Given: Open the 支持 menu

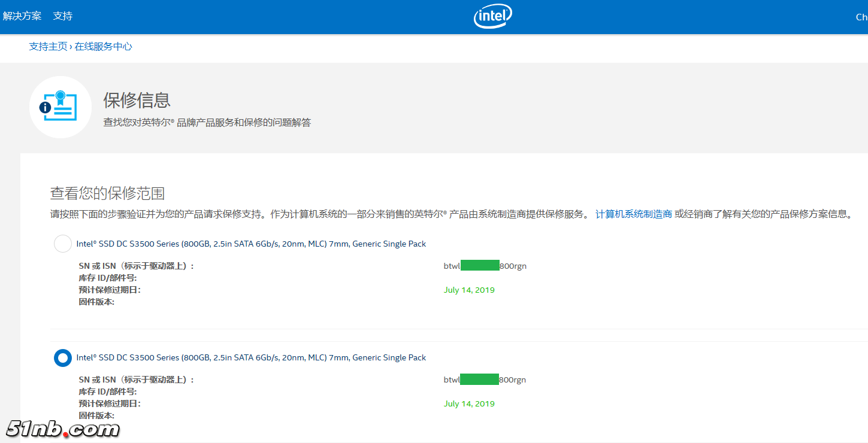Looking at the screenshot, I should (62, 16).
